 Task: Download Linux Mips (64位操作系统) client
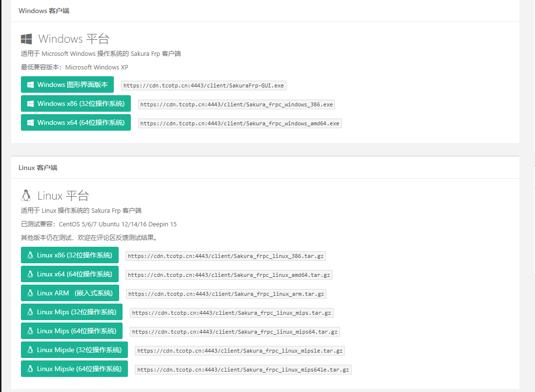pyautogui.click(x=71, y=331)
